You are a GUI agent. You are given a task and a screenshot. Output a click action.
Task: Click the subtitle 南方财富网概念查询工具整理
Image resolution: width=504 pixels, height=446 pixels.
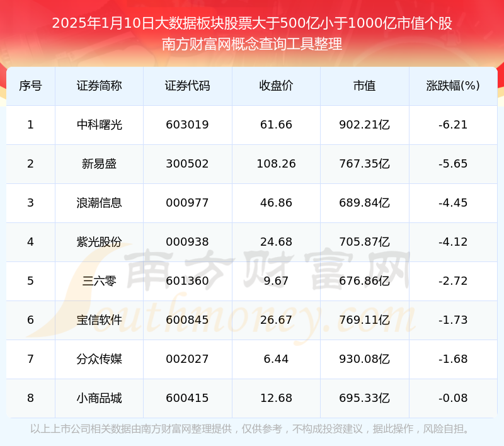click(x=252, y=44)
